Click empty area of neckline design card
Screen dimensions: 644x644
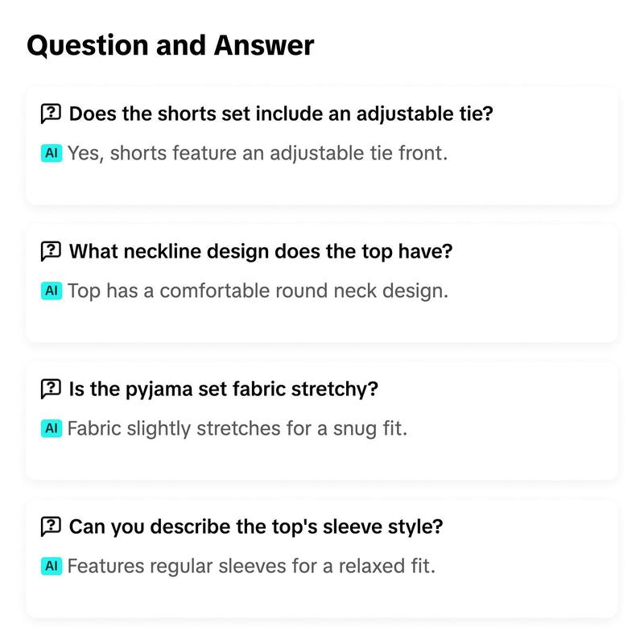pos(534,318)
